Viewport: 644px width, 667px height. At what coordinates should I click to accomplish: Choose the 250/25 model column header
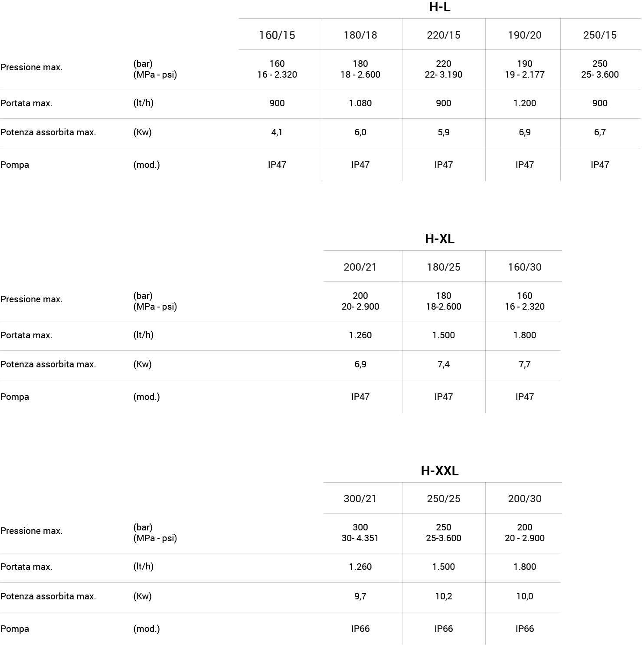coord(443,499)
